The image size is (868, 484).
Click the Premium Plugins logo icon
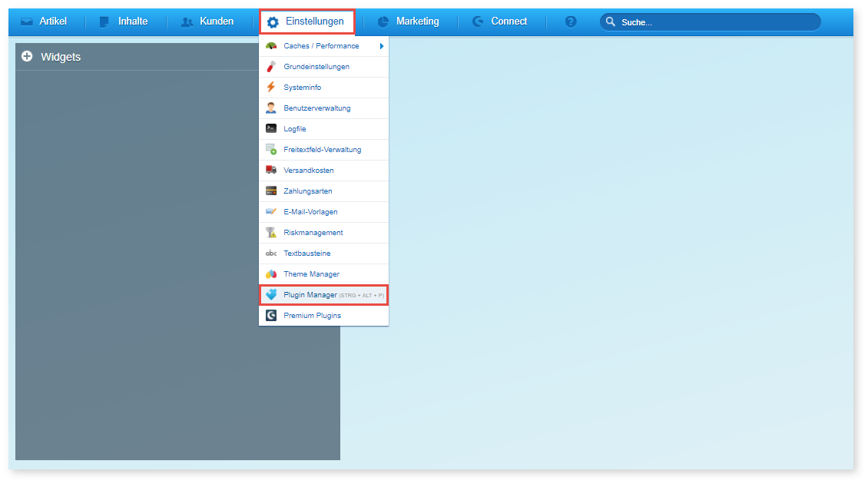coord(271,316)
